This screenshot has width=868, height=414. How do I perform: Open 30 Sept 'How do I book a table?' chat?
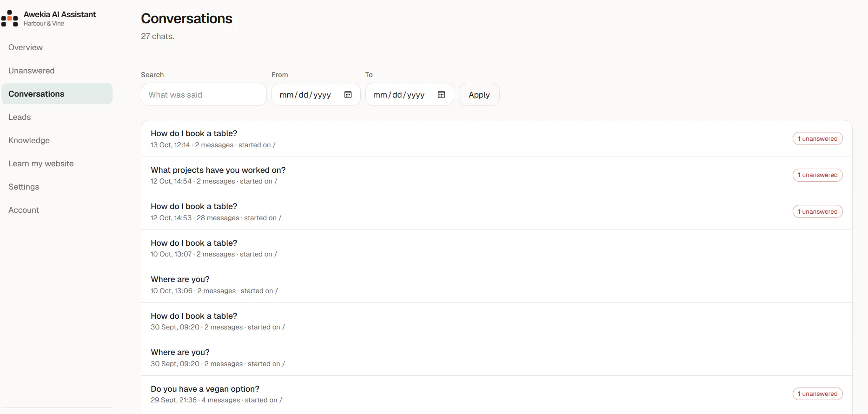tap(497, 321)
